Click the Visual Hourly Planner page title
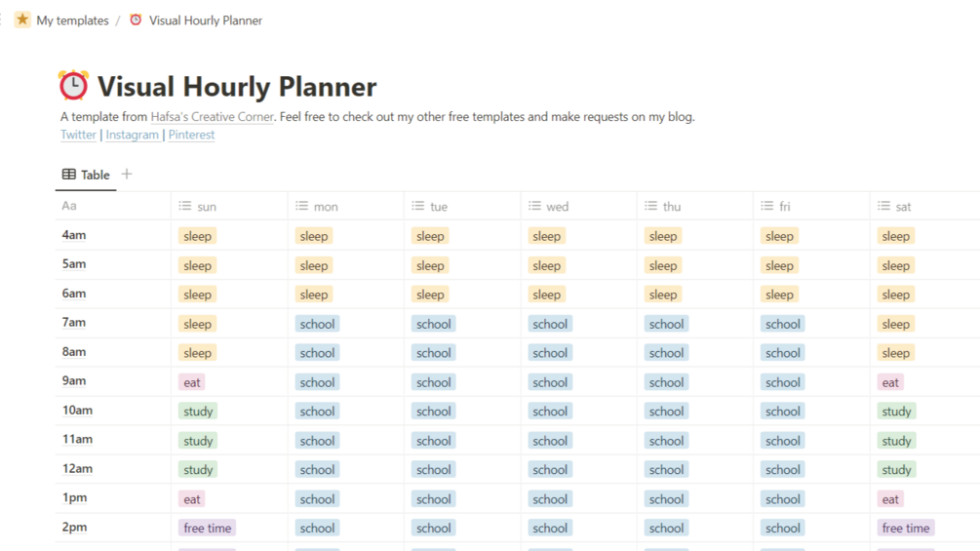This screenshot has height=551, width=980. click(237, 87)
